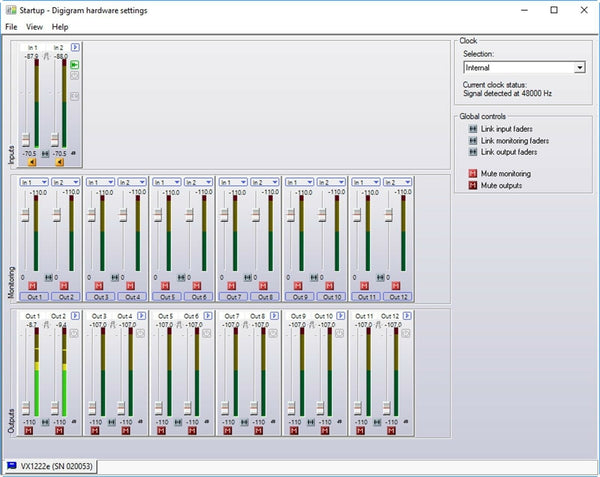Open the In 2 source dropdown above Out 4 monitoring
This screenshot has width=600, height=477.
click(131, 182)
